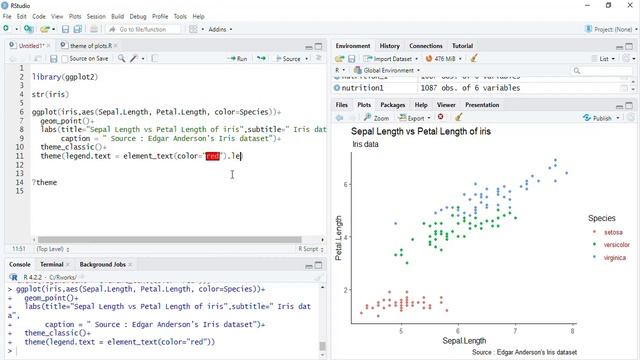
Task: Open the (Top Level) scope selector
Action: coord(53,249)
